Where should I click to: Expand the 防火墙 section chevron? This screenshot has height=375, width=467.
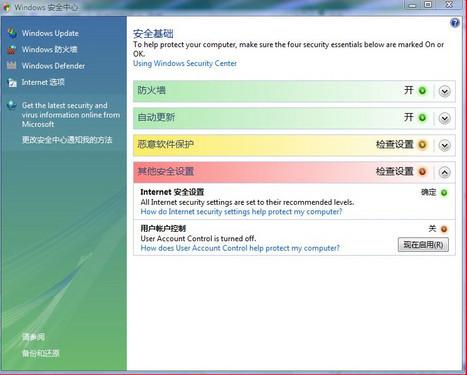445,91
